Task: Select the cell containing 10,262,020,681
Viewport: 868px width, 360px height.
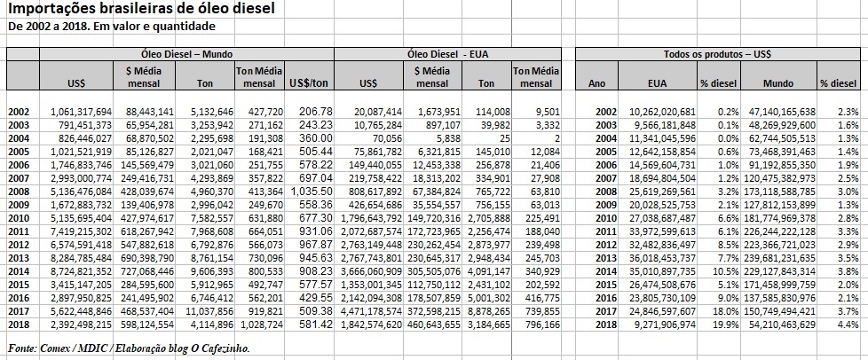Action: click(658, 112)
